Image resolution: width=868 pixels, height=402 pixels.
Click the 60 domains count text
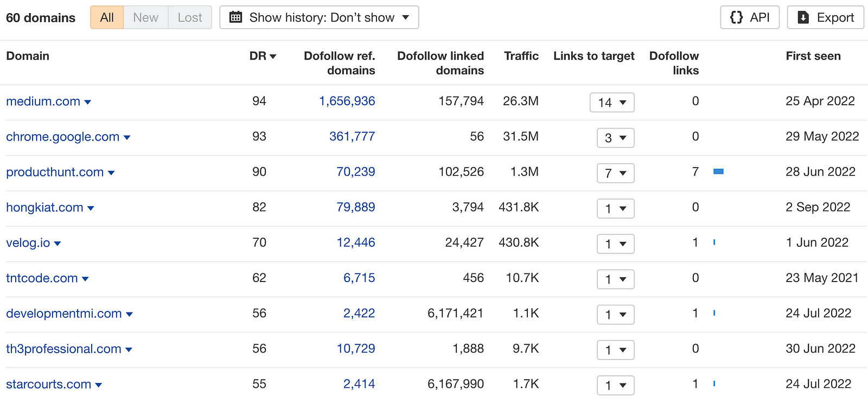click(41, 17)
